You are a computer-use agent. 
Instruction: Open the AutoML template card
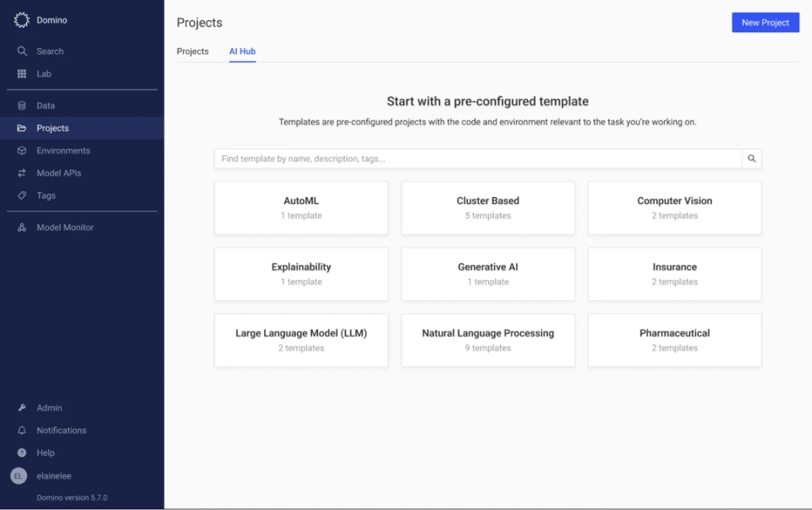(301, 208)
